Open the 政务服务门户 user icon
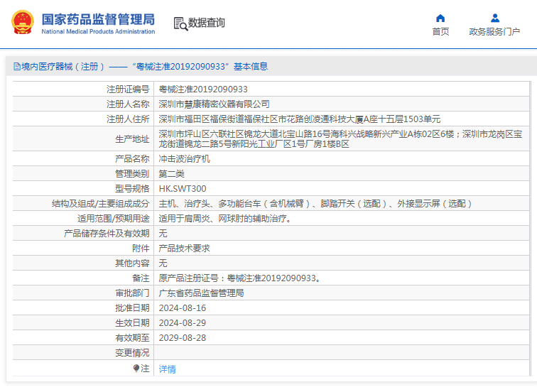The image size is (537, 392). [x=494, y=18]
